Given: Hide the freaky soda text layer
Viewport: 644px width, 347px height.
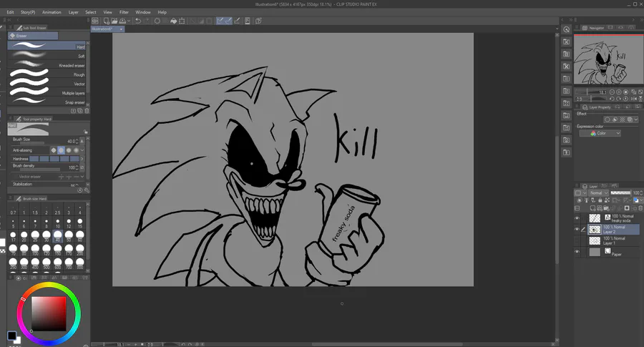Looking at the screenshot, I should click(x=577, y=218).
